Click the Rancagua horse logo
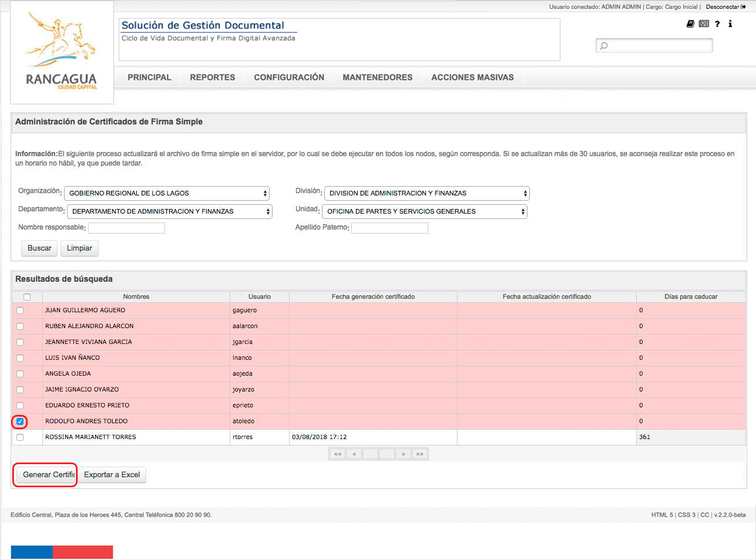Viewport: 756px width, 560px height. tap(62, 52)
